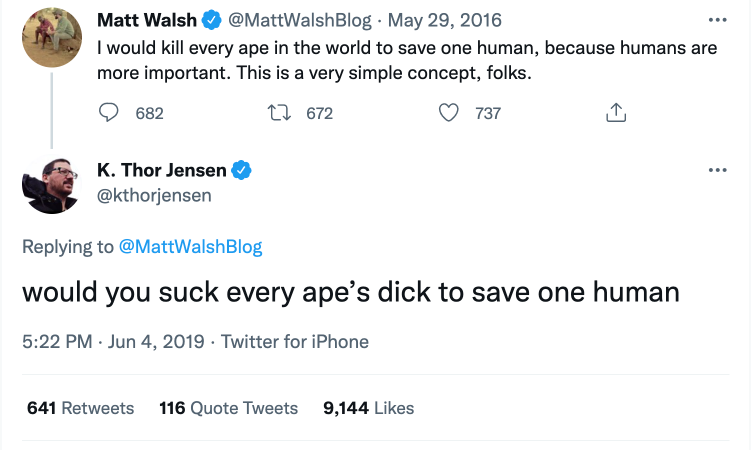Share Matt Walsh's tweet using the share icon

[616, 112]
